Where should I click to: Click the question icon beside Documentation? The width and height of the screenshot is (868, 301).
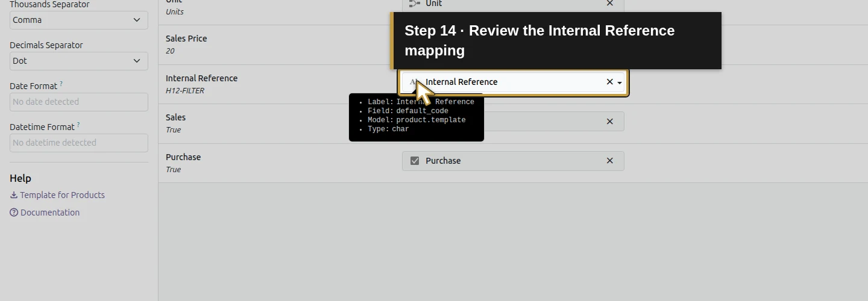click(x=14, y=213)
